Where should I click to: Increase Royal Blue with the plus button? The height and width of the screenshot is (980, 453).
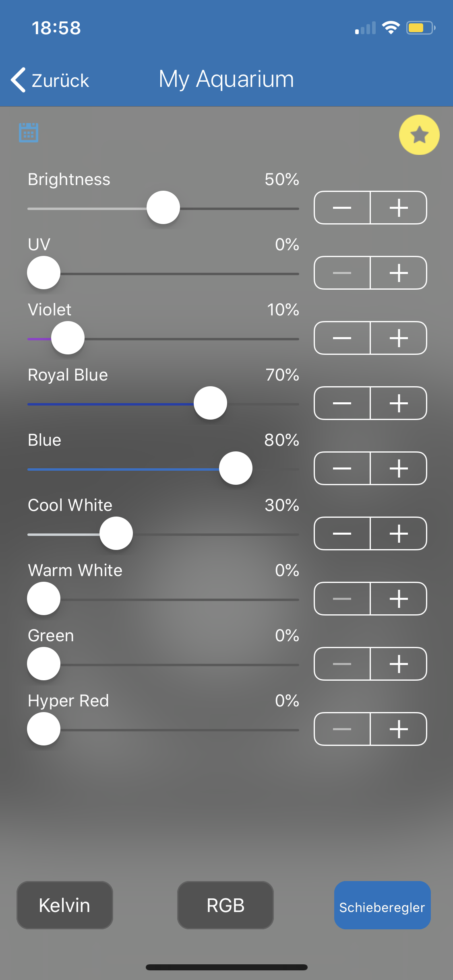click(x=399, y=403)
